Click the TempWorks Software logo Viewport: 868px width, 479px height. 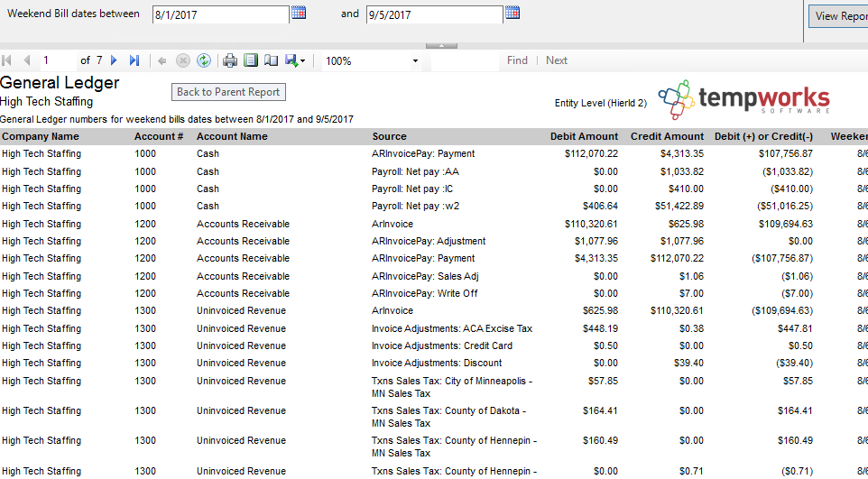(x=744, y=99)
